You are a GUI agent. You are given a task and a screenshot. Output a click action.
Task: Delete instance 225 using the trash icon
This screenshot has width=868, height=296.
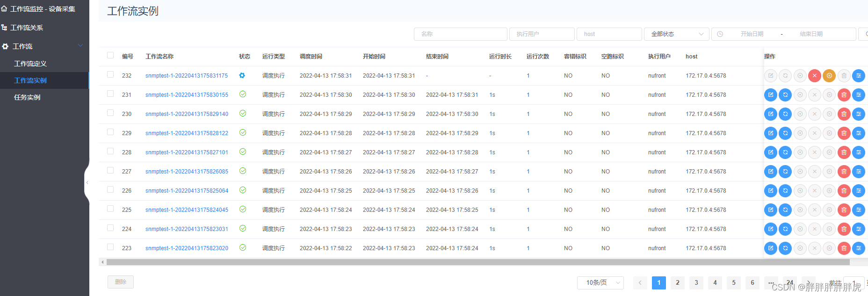[x=844, y=210]
